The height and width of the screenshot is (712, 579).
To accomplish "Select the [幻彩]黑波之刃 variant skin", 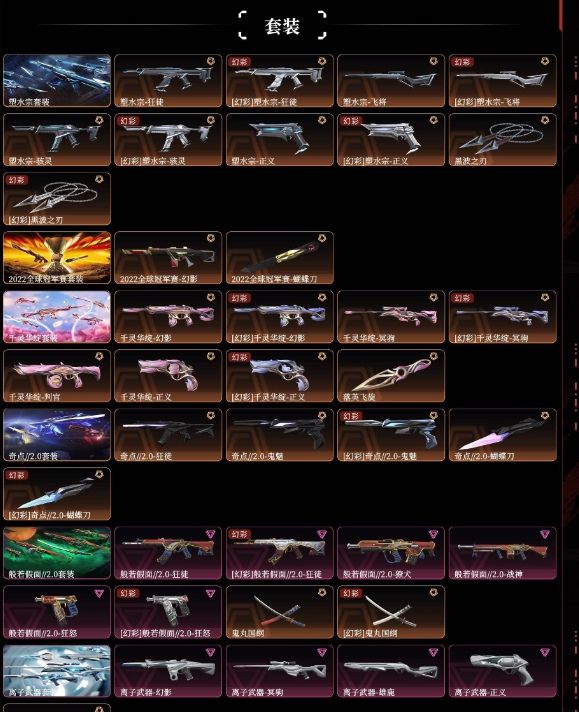I will (57, 199).
